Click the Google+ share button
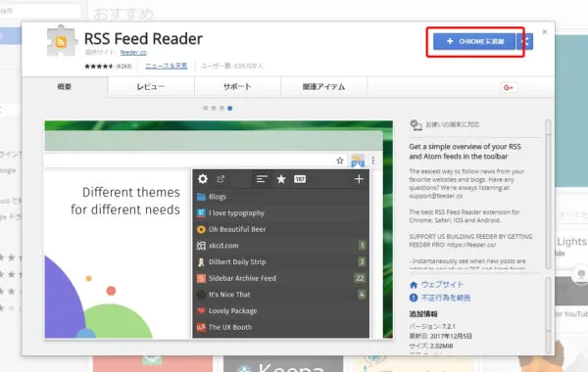The height and width of the screenshot is (372, 588). [509, 87]
